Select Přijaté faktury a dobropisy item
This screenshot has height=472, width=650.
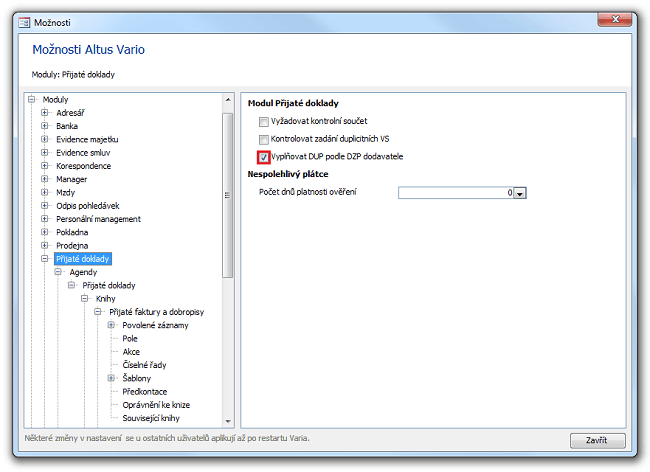pyautogui.click(x=156, y=312)
